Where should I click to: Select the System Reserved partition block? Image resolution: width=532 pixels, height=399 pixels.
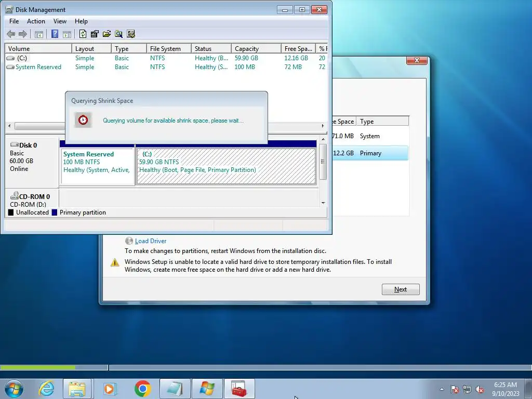97,166
